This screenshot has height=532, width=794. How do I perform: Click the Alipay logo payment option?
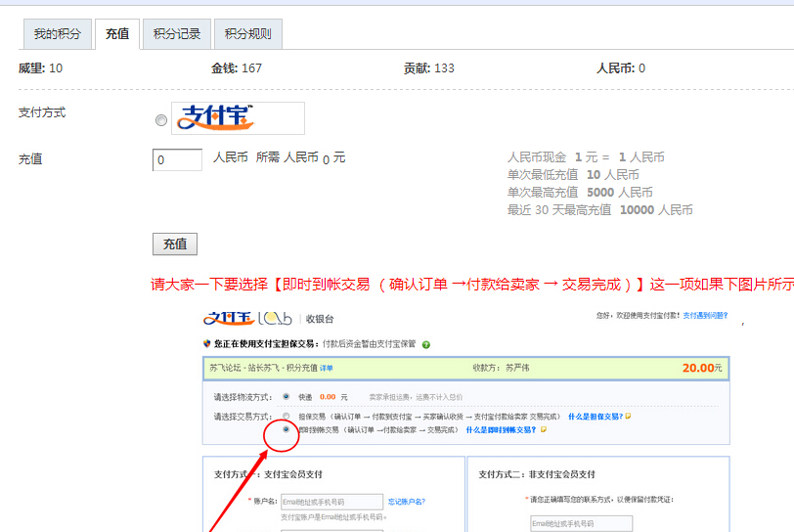pos(238,118)
